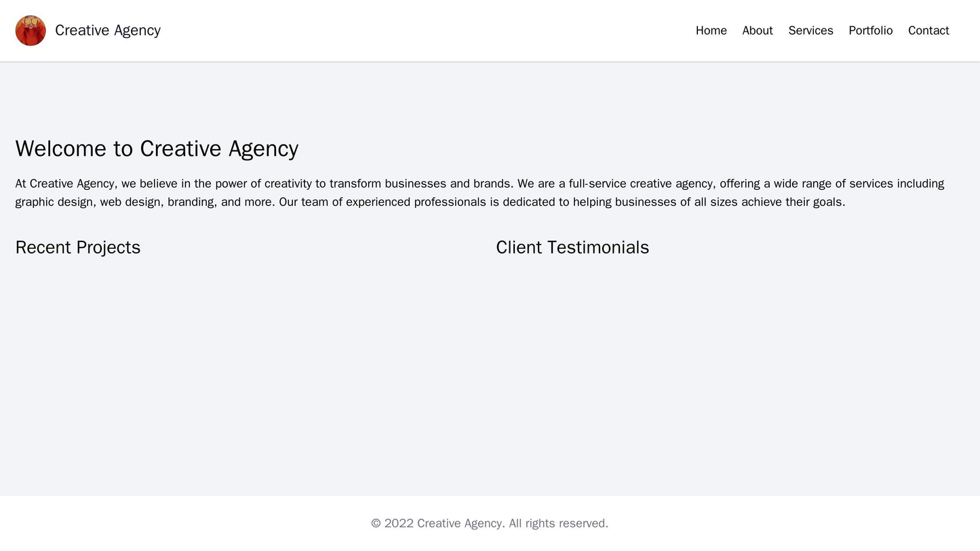Open the Services navigation item
The width and height of the screenshot is (980, 551).
810,30
